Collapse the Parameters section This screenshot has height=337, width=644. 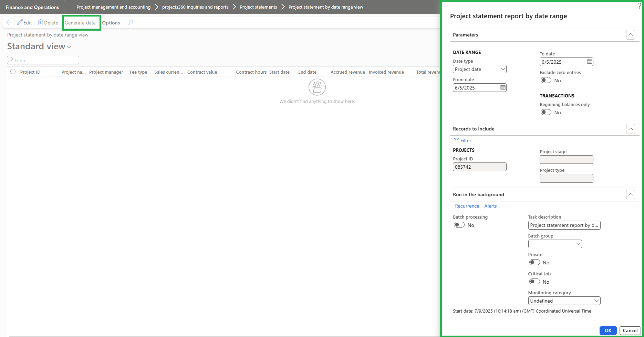tap(630, 35)
